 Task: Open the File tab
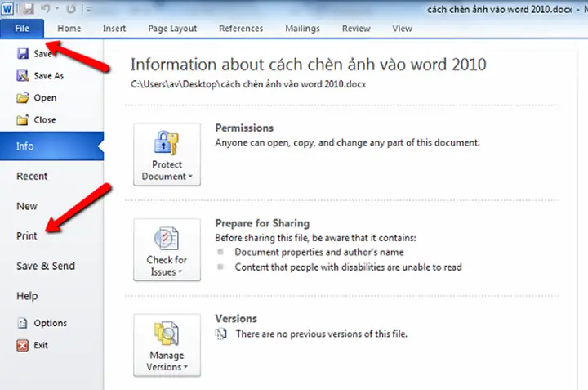22,29
